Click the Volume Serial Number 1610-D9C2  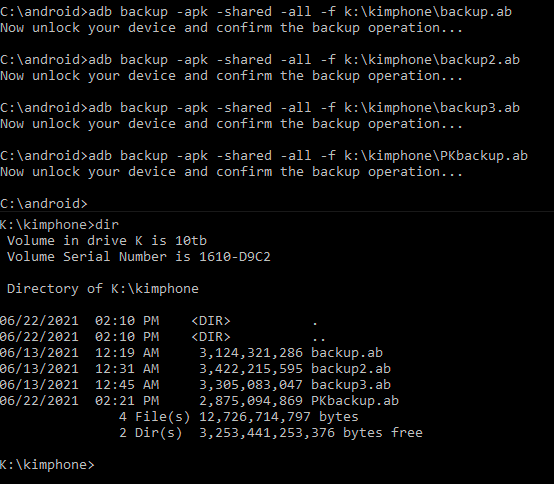[x=138, y=257]
